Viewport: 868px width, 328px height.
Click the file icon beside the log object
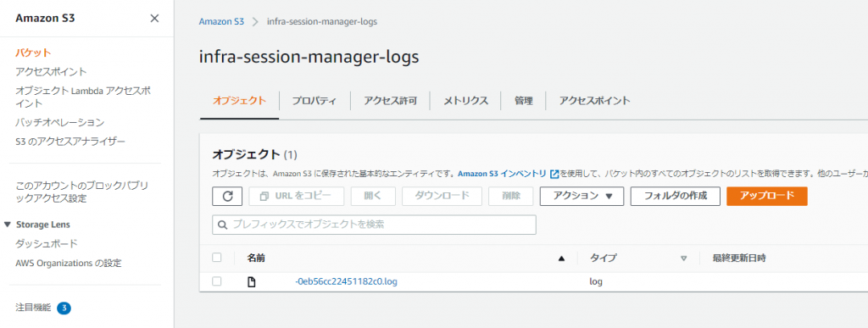pyautogui.click(x=251, y=282)
